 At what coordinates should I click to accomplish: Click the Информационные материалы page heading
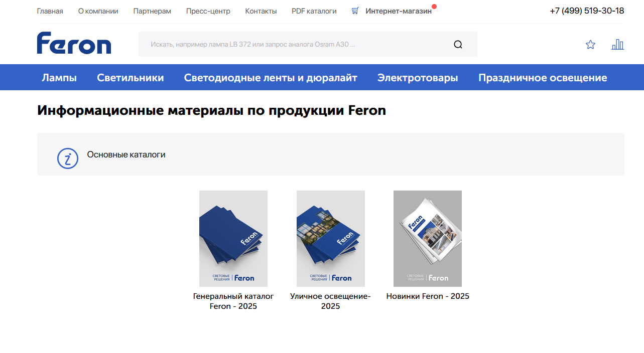211,110
